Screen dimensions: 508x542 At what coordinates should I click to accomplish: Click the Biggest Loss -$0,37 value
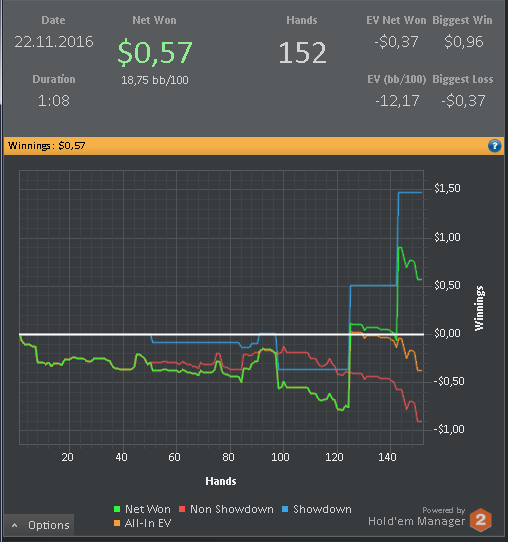[x=463, y=101]
